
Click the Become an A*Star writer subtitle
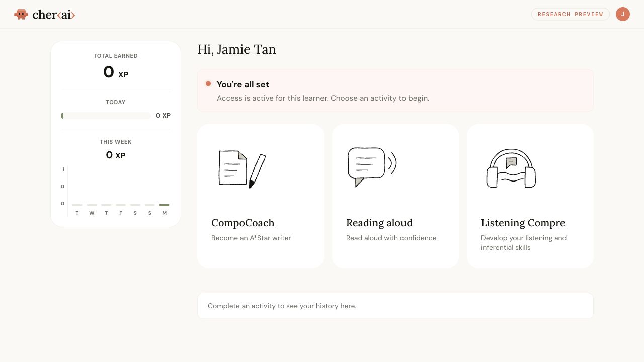click(251, 238)
